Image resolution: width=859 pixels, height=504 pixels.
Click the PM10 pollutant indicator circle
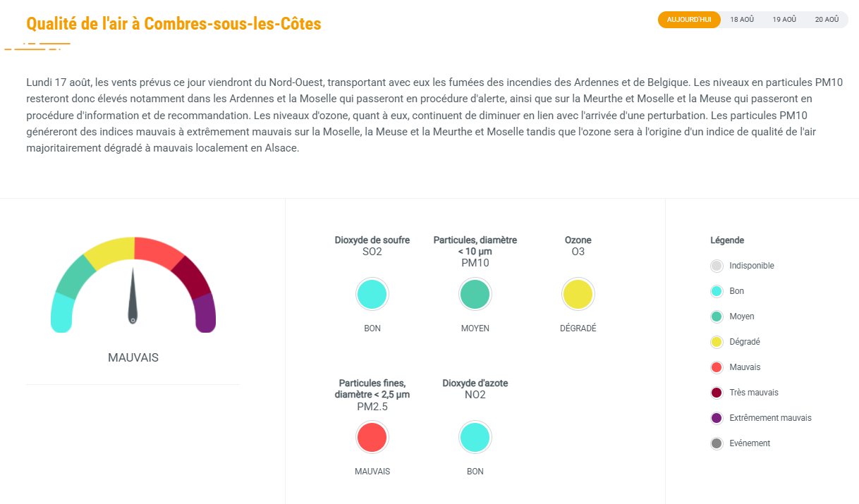pyautogui.click(x=475, y=294)
